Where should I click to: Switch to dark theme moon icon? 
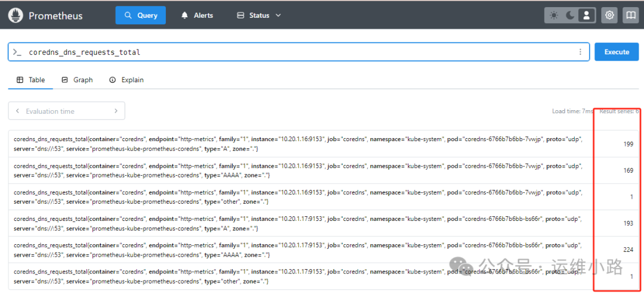570,15
